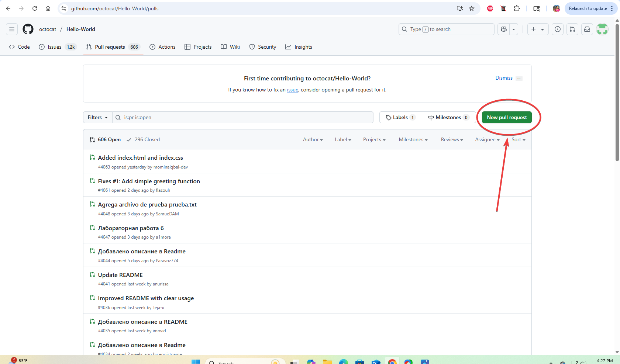
Task: Open PR Agrega archivo de prueba prueba.txt
Action: click(147, 204)
